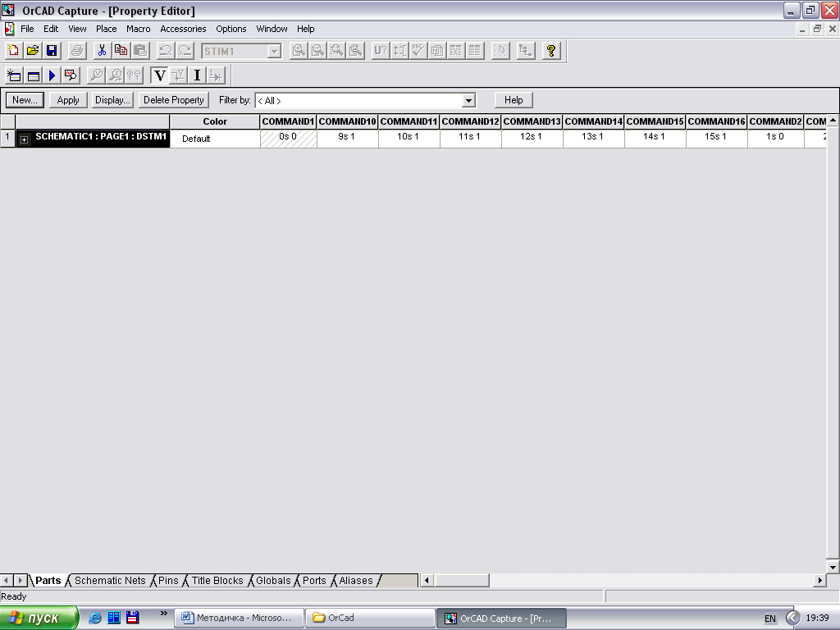
Task: Expand the SCHEMATIC1 : PAGE1 : DSTM1 row
Action: click(24, 139)
